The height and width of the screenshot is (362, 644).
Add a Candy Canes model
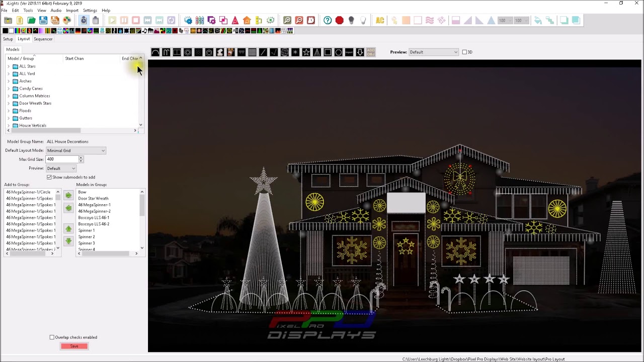(x=166, y=52)
